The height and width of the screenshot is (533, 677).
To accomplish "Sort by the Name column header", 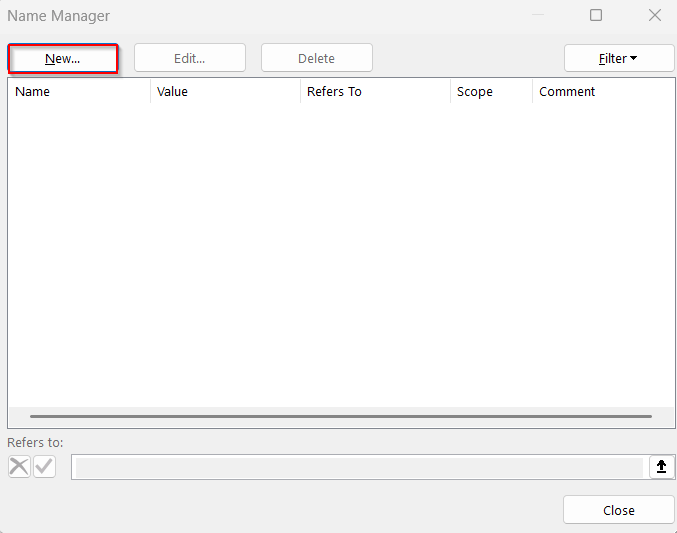I will tap(79, 92).
